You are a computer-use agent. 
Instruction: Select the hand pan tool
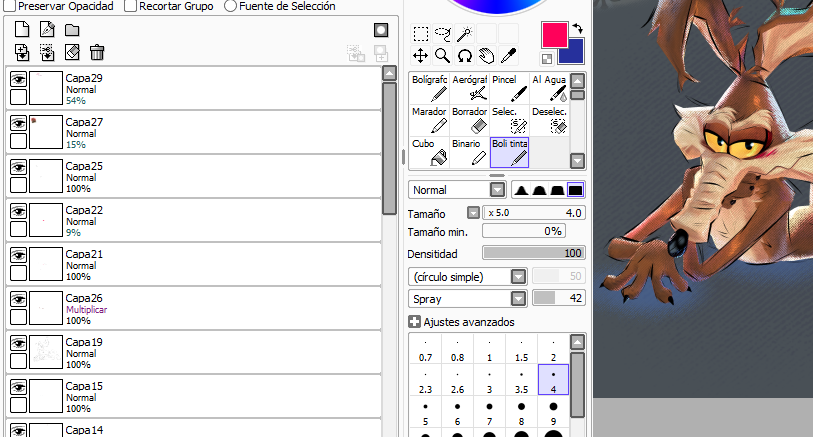click(486, 55)
